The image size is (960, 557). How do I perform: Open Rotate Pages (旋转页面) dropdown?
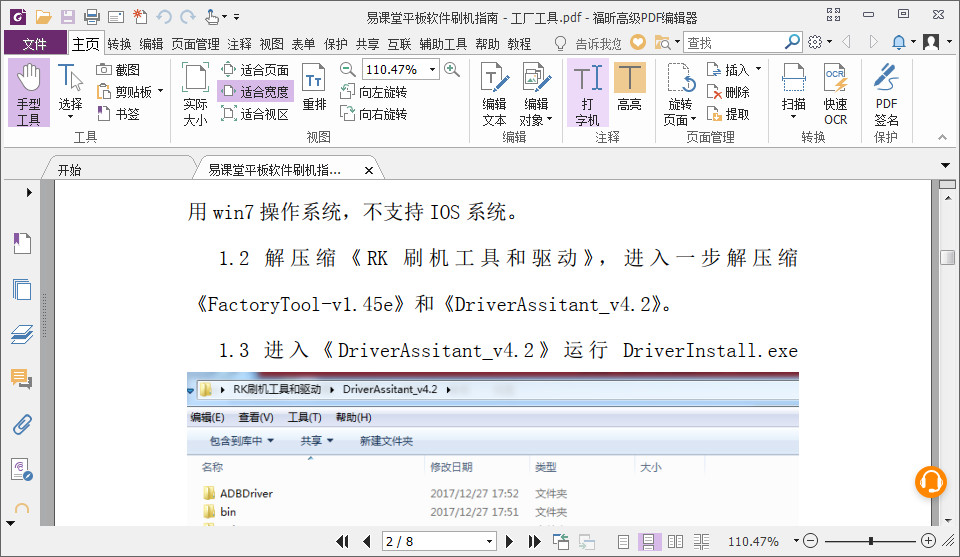[x=680, y=93]
